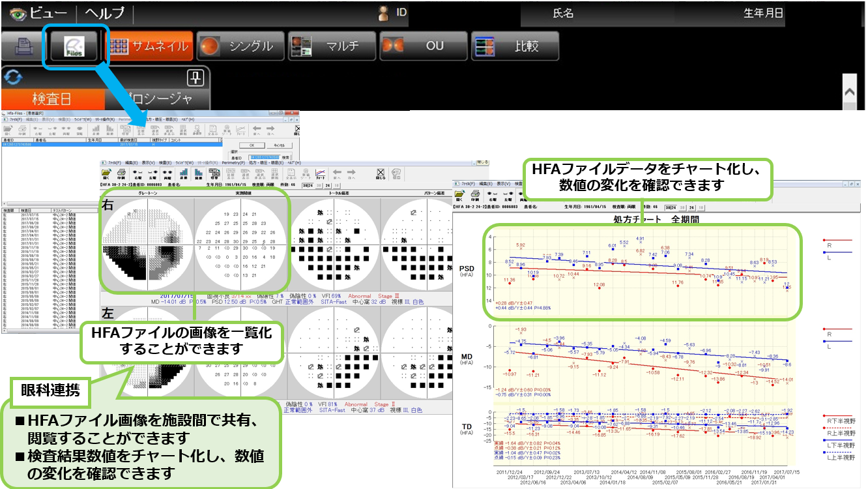
Task: Open the 比較 comparison view
Action: (x=516, y=46)
